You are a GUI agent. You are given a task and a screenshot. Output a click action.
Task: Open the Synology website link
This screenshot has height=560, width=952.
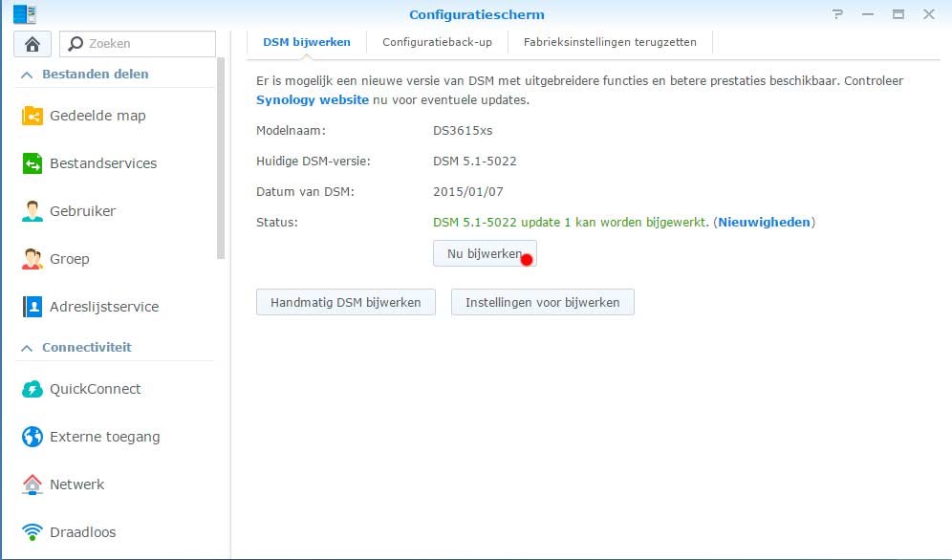pyautogui.click(x=313, y=99)
